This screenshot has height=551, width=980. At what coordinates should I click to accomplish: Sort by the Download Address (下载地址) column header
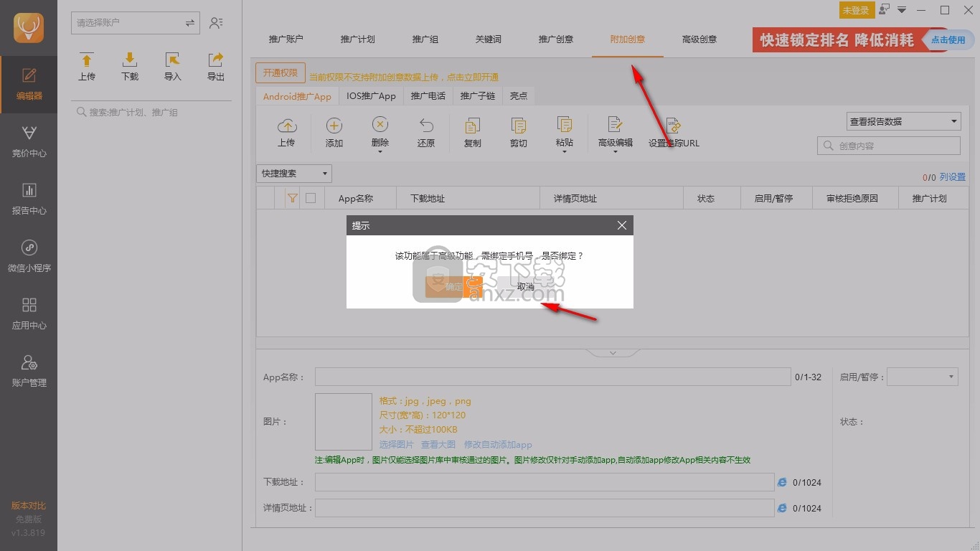tap(468, 198)
